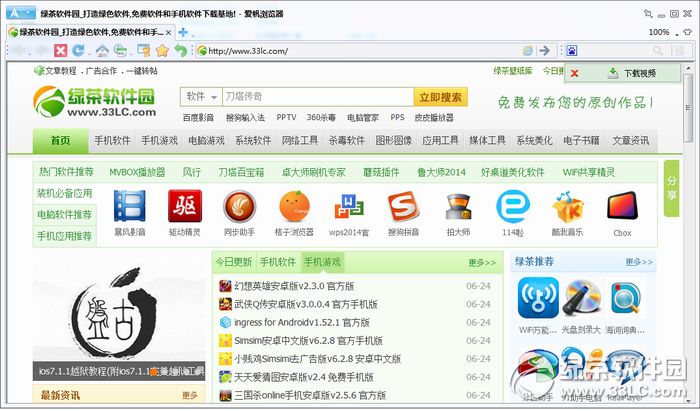Open a new tab with plus icon
Viewport: 700px width, 411px height.
coord(183,32)
